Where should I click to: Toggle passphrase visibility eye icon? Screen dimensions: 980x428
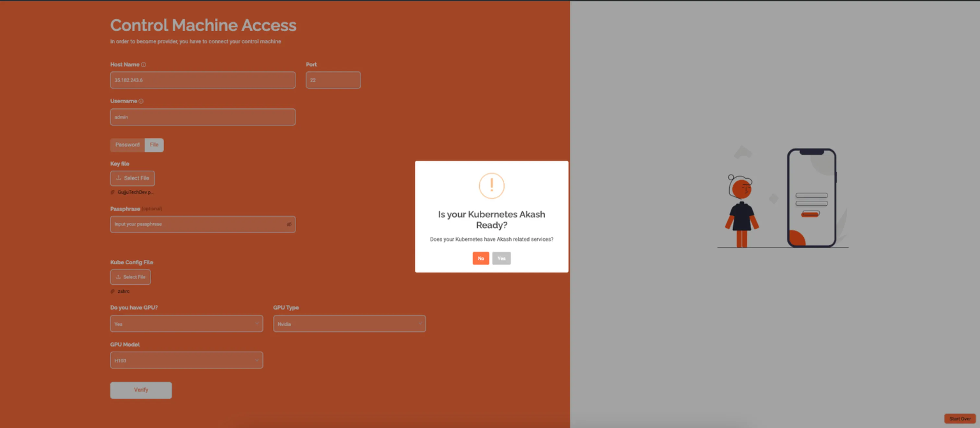point(289,224)
